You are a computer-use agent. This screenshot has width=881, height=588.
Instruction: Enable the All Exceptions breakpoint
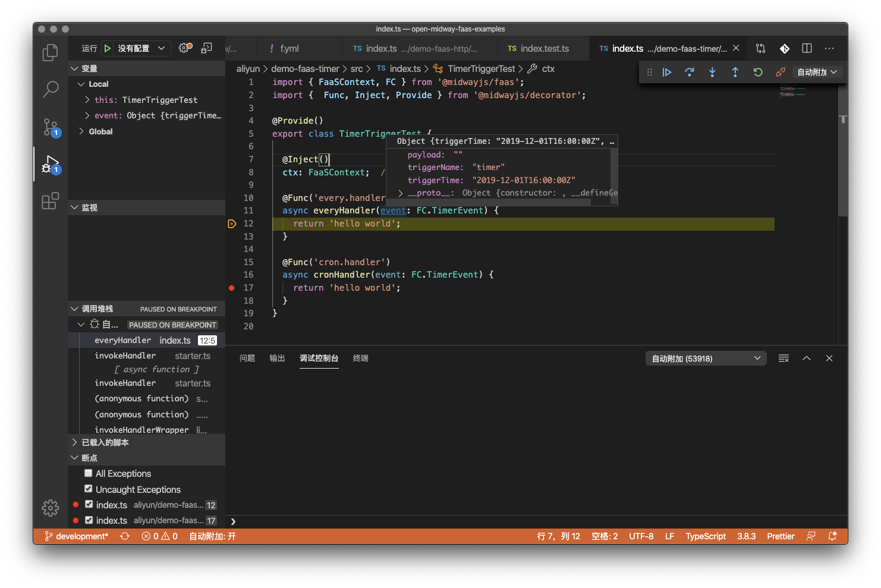(89, 473)
